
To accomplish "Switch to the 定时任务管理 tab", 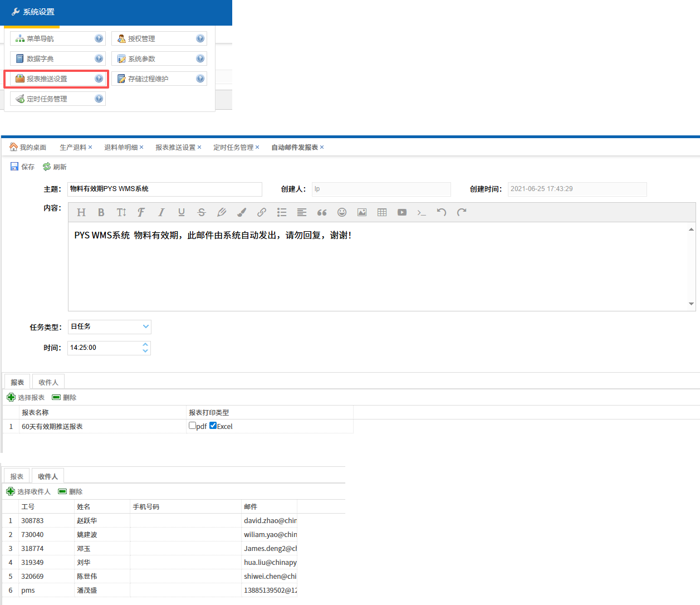I will tap(233, 148).
